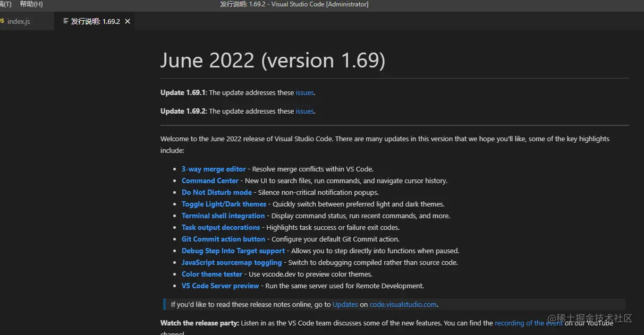Viewport: 644px width, 335px height.
Task: Visit the code.visualstudio.com link
Action: point(403,305)
